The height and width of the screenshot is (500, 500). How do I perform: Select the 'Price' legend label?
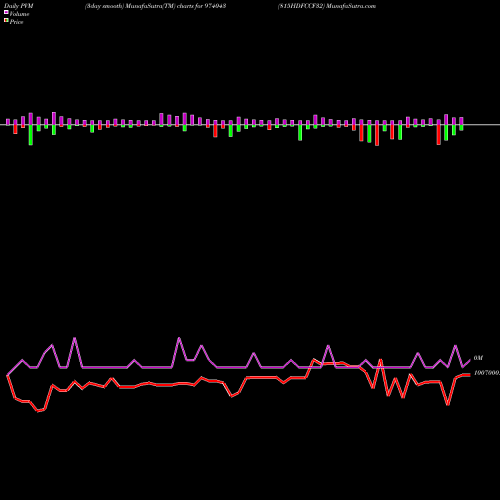tap(16, 22)
